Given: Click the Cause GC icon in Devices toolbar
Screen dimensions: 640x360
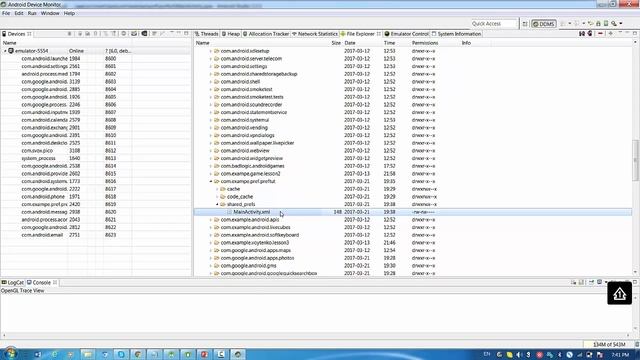Looking at the screenshot, I should click(96, 34).
